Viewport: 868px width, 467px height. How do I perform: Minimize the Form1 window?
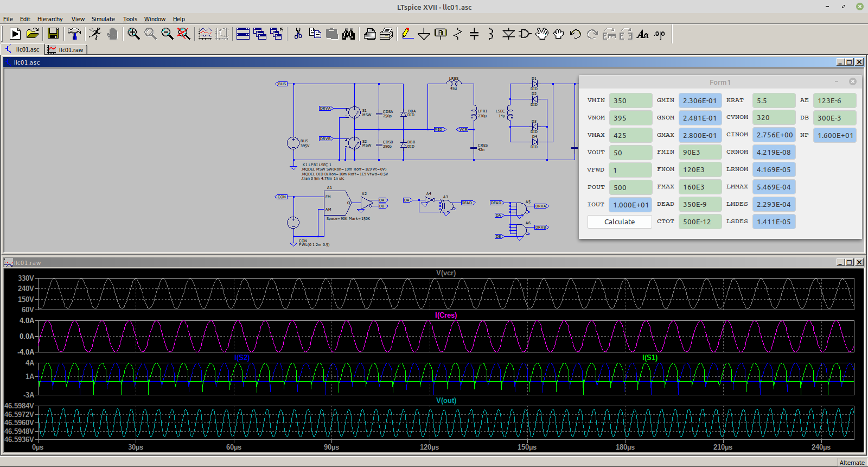click(837, 81)
